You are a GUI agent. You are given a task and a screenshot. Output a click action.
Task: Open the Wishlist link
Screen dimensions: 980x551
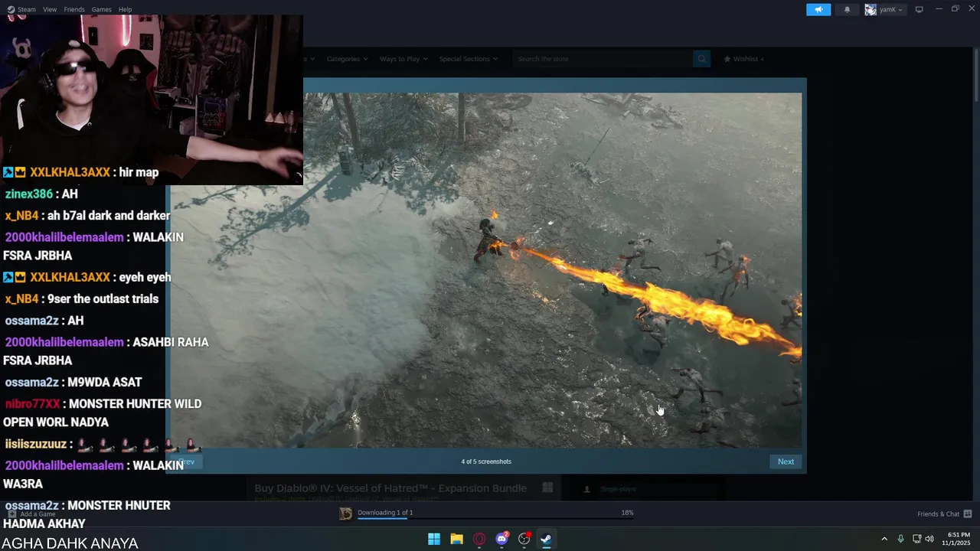pyautogui.click(x=743, y=59)
